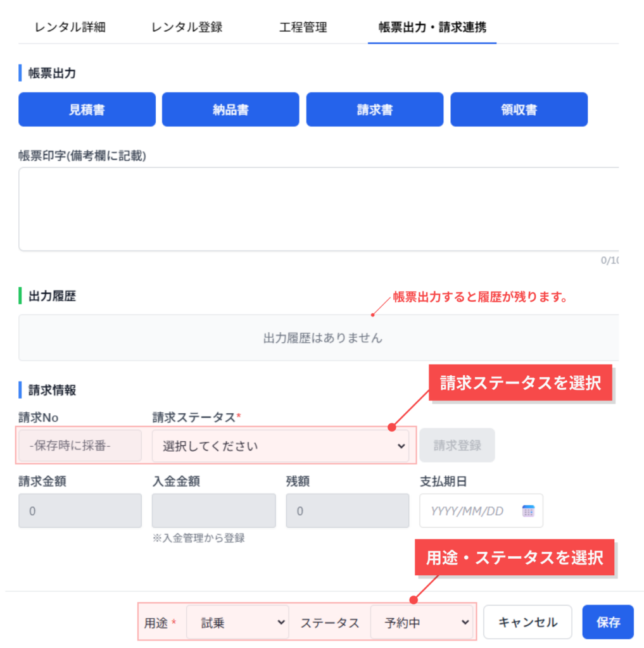
Task: Open the calendar picker icon for 支払期日
Action: 528,511
